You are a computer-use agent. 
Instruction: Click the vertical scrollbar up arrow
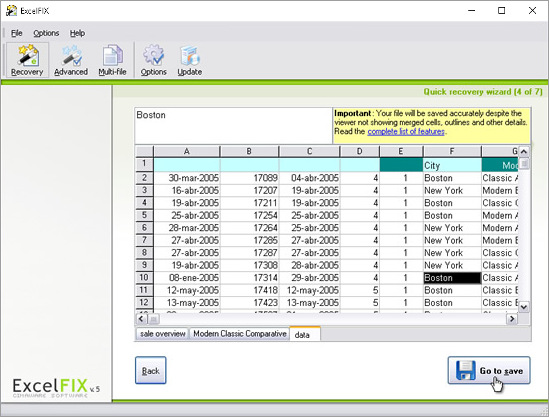pyautogui.click(x=523, y=152)
